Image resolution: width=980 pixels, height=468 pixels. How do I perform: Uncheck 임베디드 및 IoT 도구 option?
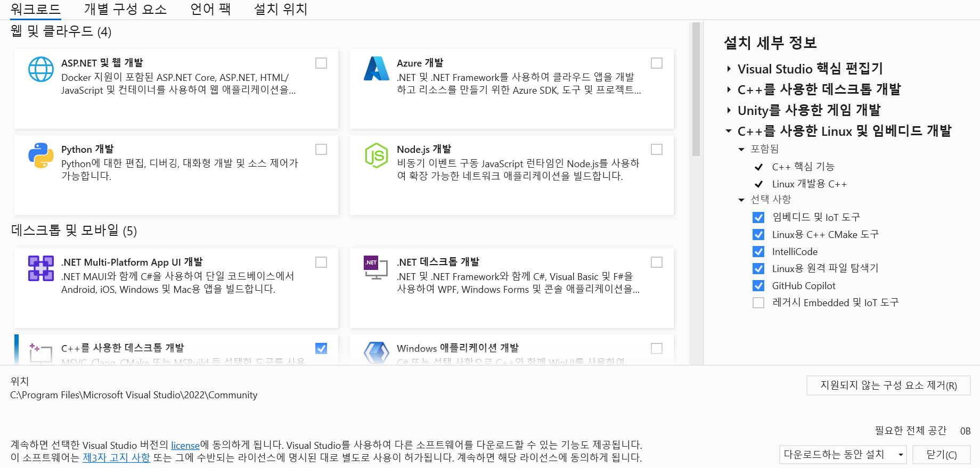758,217
